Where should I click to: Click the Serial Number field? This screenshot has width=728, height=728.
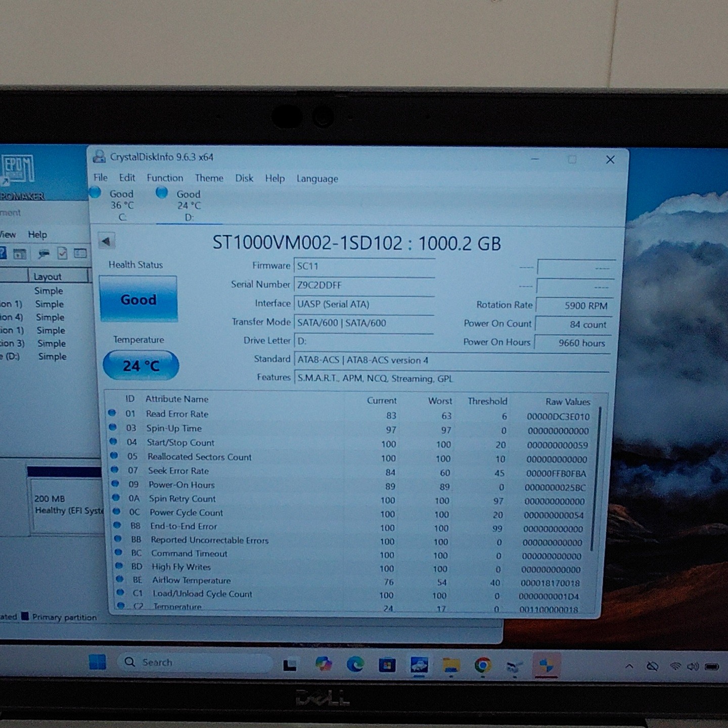(x=364, y=285)
